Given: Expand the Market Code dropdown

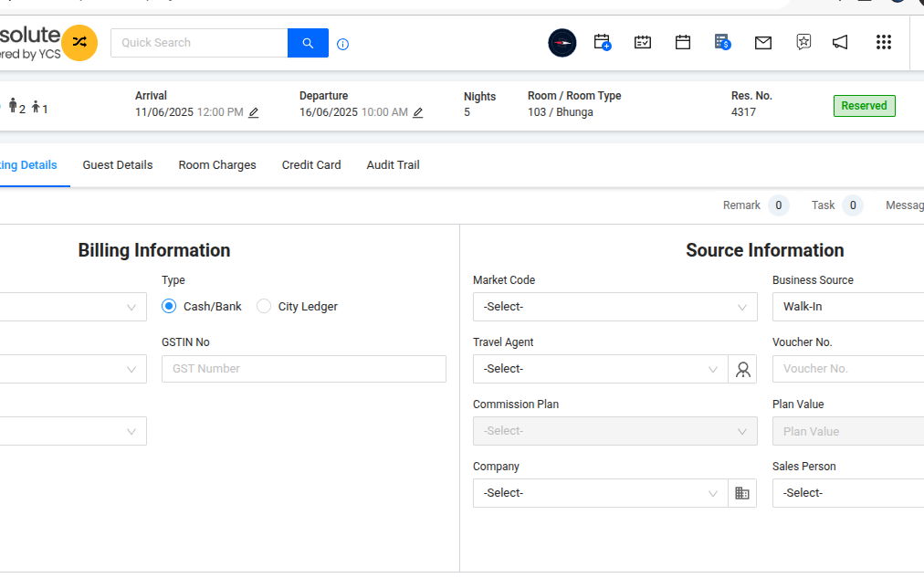Looking at the screenshot, I should [x=614, y=307].
